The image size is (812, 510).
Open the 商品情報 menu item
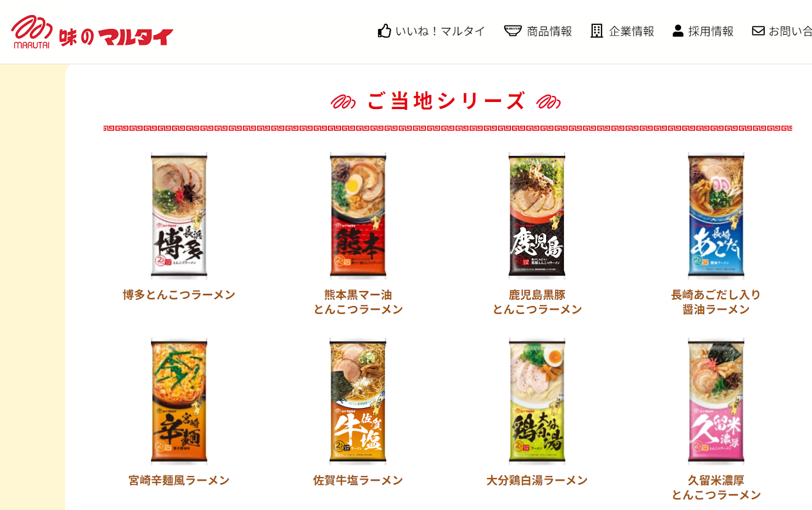tap(549, 31)
